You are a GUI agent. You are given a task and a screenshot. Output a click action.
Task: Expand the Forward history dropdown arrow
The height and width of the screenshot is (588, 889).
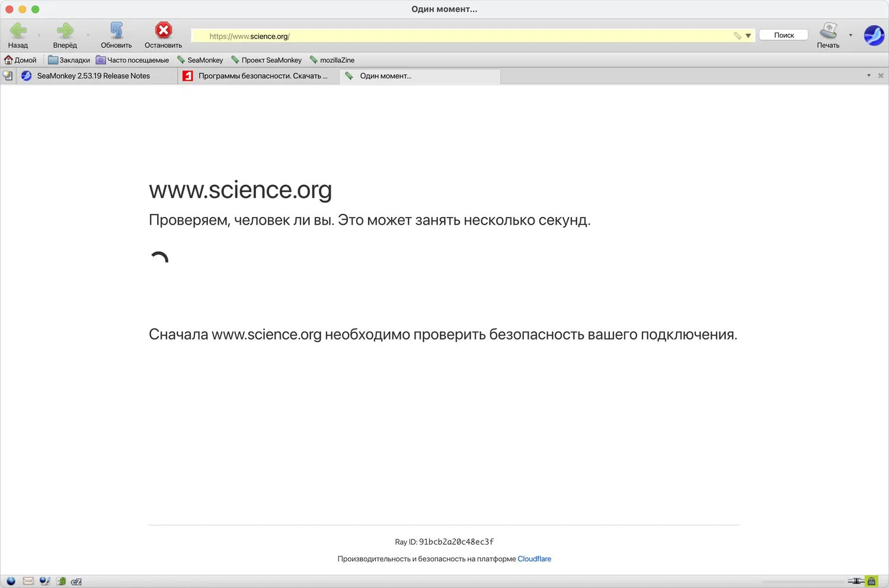click(x=88, y=36)
